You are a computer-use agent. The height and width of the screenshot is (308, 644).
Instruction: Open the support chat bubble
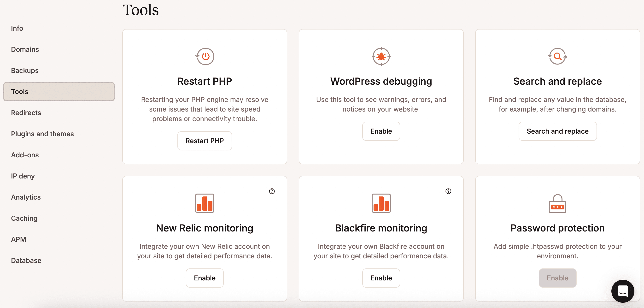tap(623, 291)
